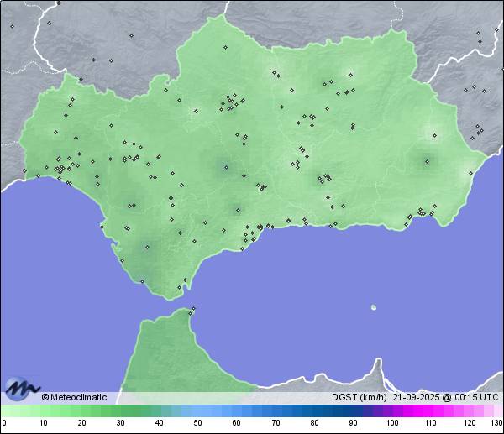
Task: Click the 30 value green legend swatch
Action: click(120, 410)
